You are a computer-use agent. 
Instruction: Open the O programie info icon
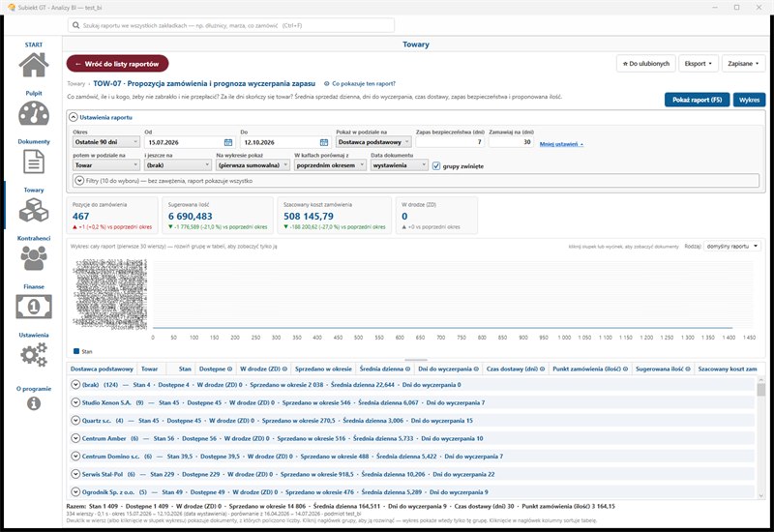point(34,403)
